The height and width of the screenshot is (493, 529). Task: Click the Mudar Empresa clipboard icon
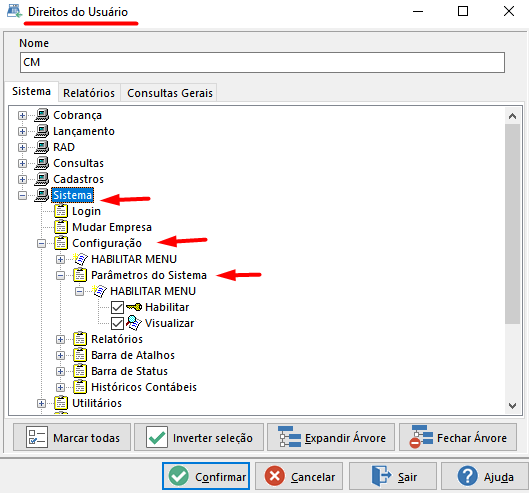[x=61, y=227]
